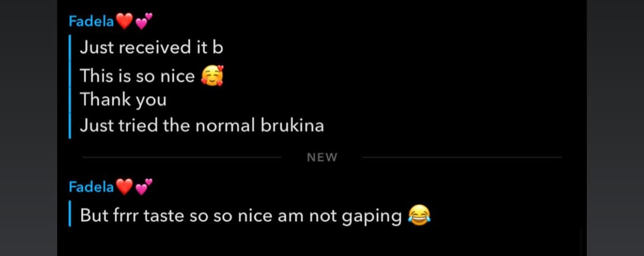The height and width of the screenshot is (256, 644).
Task: Click the divider line right of NEW
Action: (462, 158)
